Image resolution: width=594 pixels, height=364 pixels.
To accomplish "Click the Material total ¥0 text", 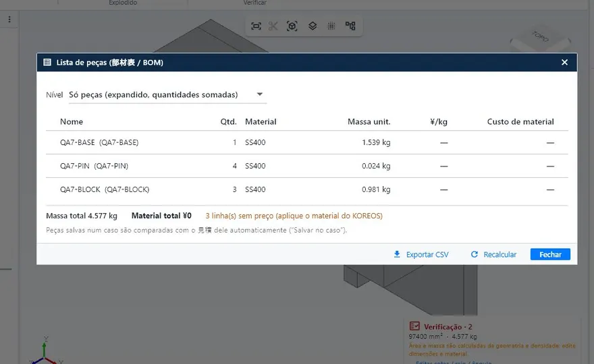I will [161, 216].
